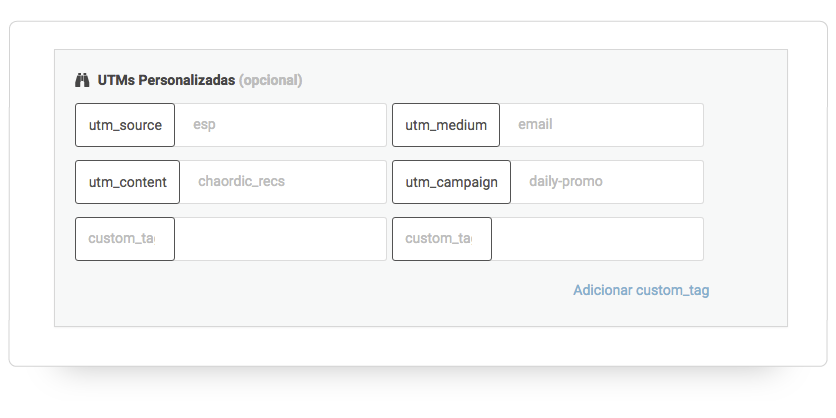
Task: Select the utm_source label box
Action: [125, 125]
